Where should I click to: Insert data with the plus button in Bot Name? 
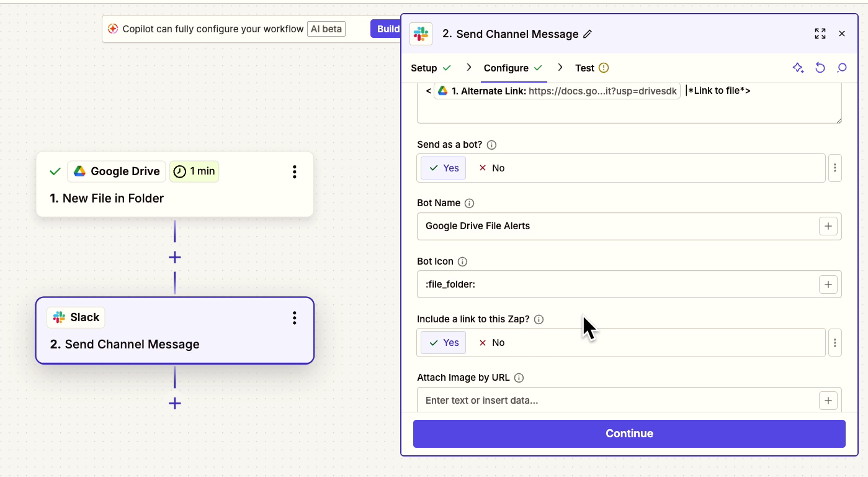click(828, 226)
